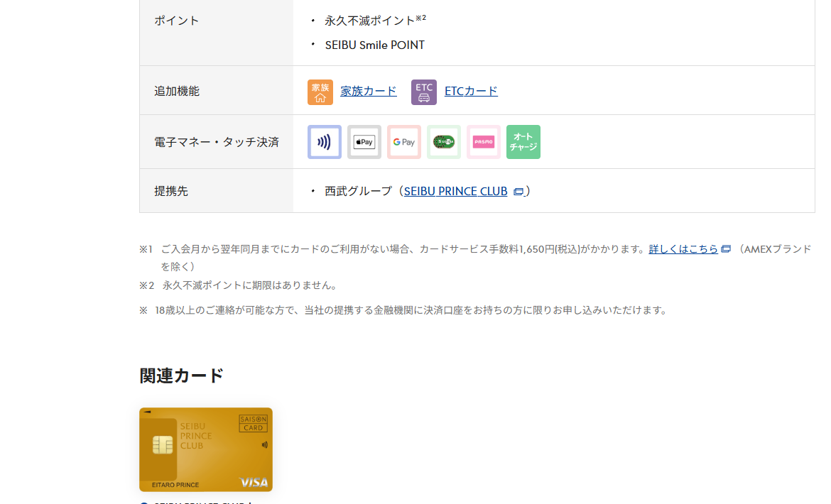Click the ポイント row label
The height and width of the screenshot is (504, 831).
pos(176,21)
